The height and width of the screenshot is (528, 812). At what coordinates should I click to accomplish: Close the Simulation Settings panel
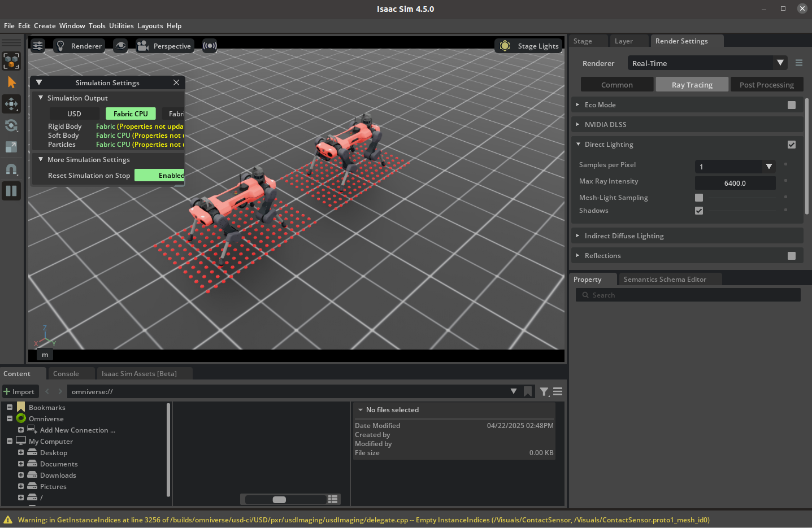(176, 82)
